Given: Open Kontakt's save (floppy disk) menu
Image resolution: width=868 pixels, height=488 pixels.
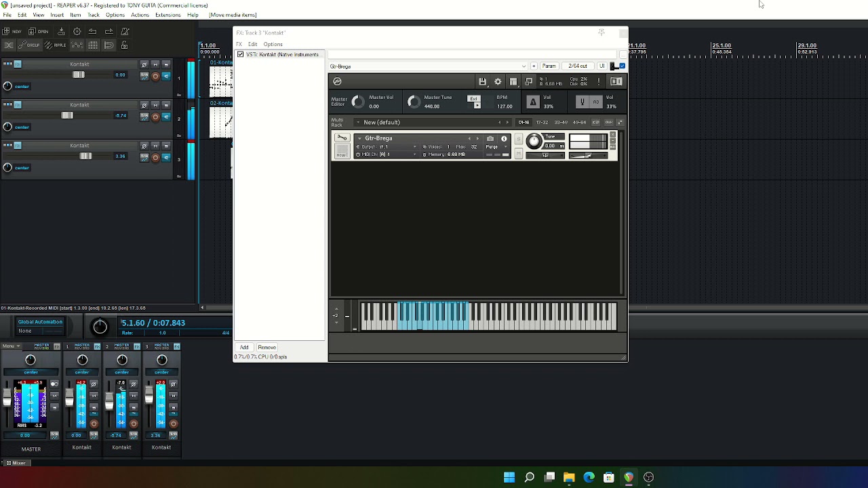Looking at the screenshot, I should coord(482,81).
